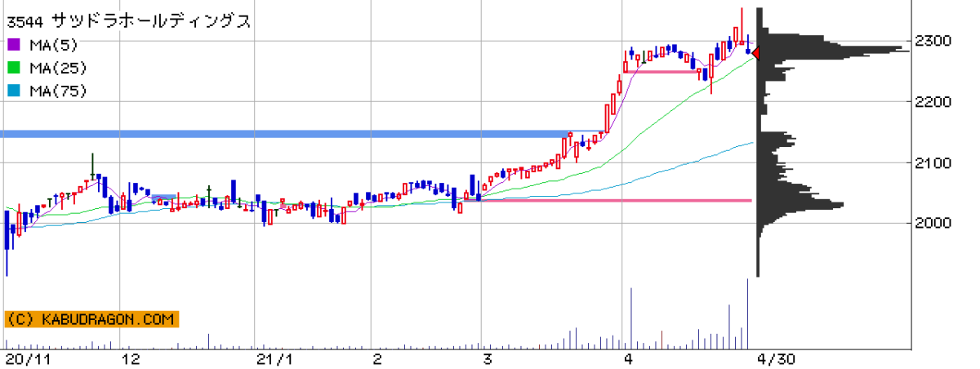This screenshot has height=369, width=980.
Task: Click the 2000 price axis label
Action: click(x=933, y=224)
